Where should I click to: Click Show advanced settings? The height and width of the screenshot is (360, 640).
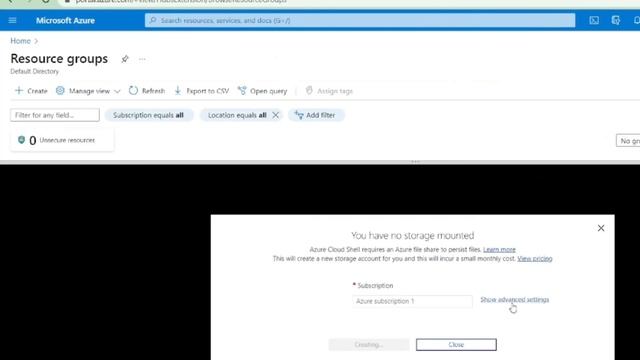click(514, 300)
